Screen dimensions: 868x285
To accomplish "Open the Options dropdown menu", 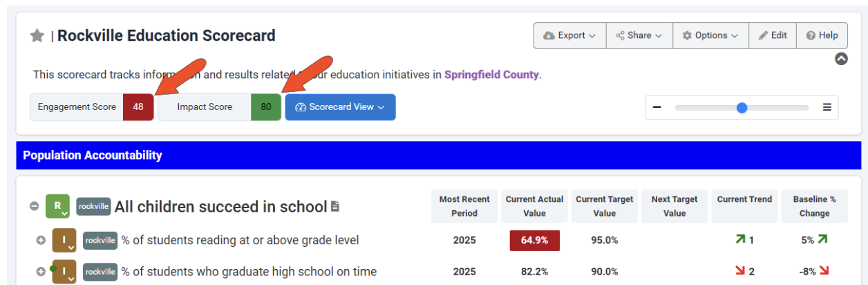I will [x=710, y=35].
